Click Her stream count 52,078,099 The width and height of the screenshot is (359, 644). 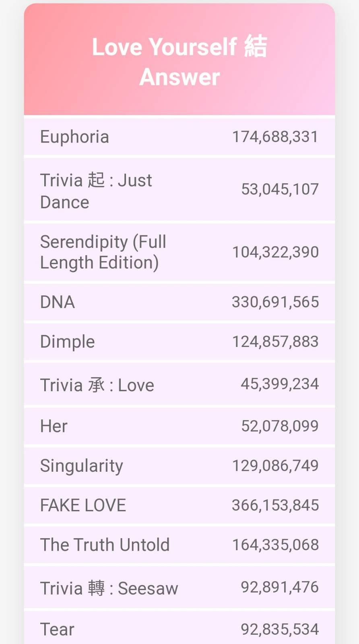pyautogui.click(x=280, y=426)
